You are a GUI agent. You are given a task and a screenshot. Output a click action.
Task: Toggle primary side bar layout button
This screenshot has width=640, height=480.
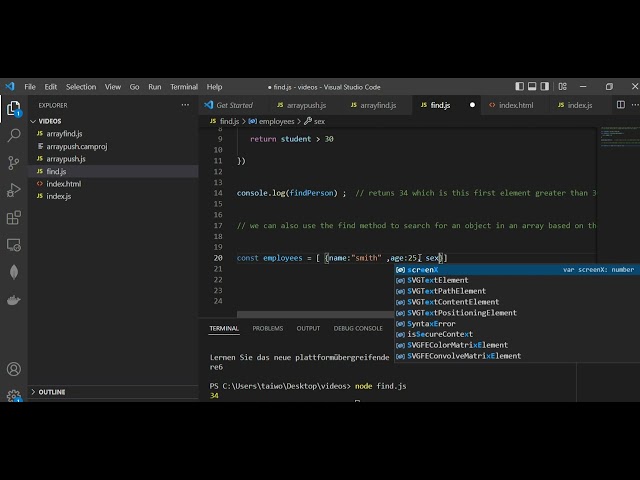click(x=519, y=87)
